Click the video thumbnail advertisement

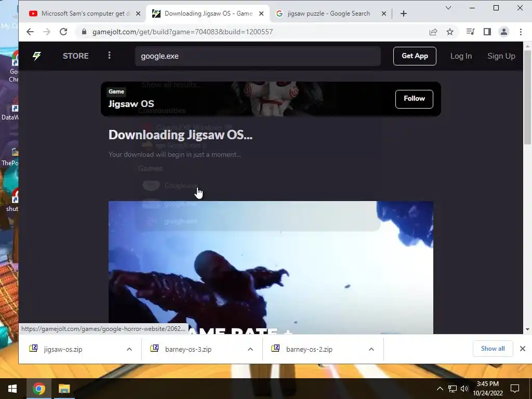pos(271,268)
